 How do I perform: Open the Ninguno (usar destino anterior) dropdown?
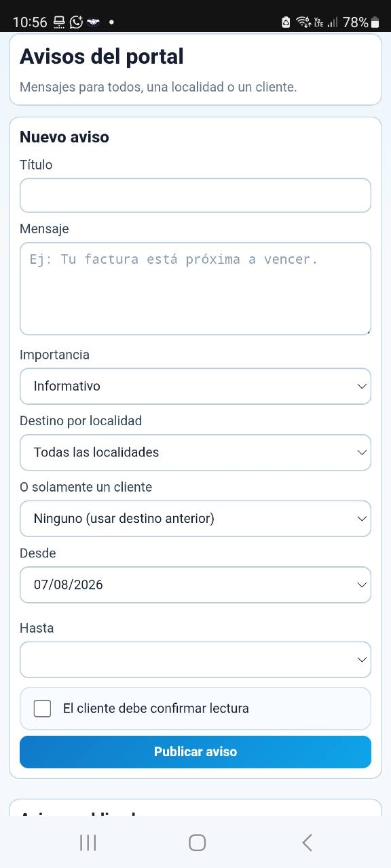(195, 519)
